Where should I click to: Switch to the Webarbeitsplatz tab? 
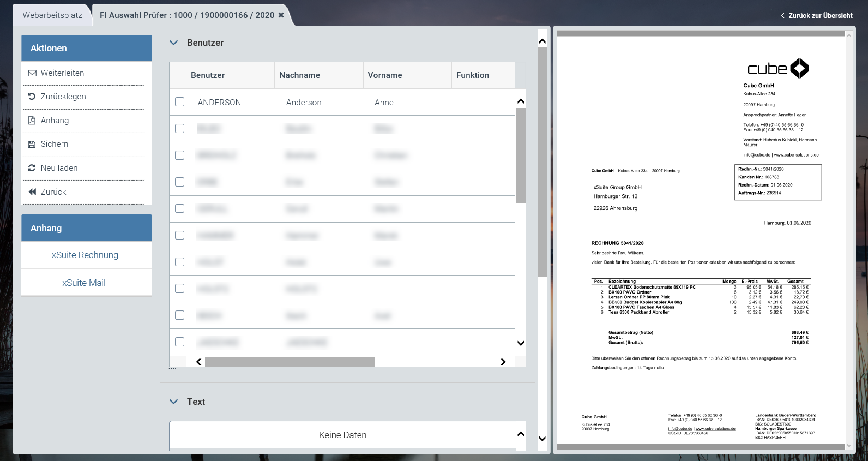(52, 15)
